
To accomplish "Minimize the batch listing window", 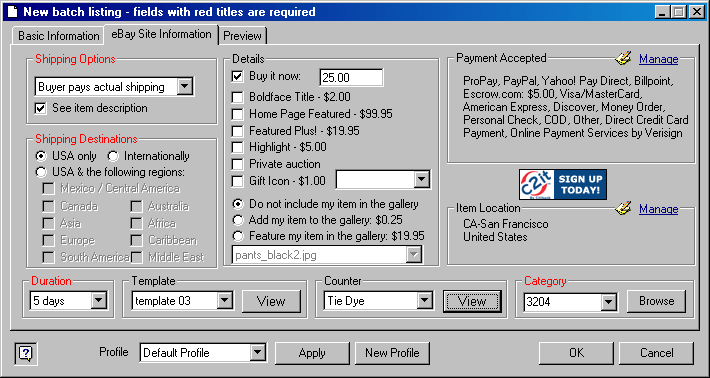I will click(x=662, y=12).
